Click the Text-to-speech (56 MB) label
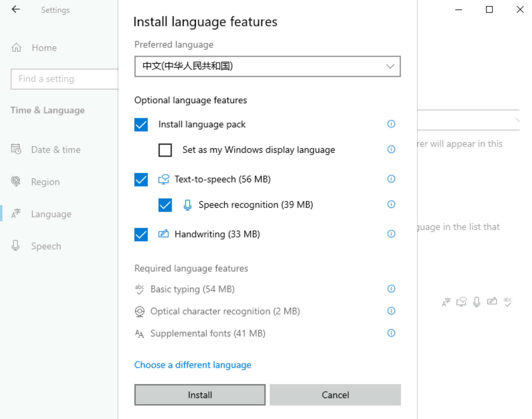 tap(222, 179)
